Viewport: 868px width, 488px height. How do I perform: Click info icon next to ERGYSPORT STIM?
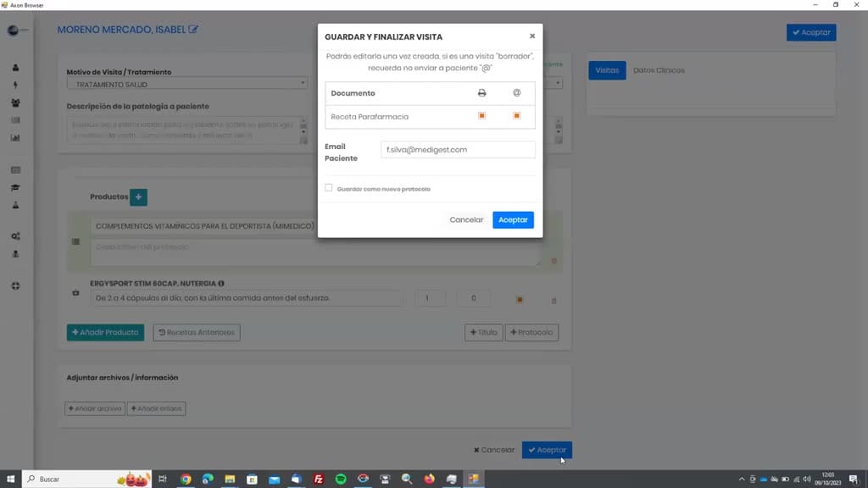221,283
